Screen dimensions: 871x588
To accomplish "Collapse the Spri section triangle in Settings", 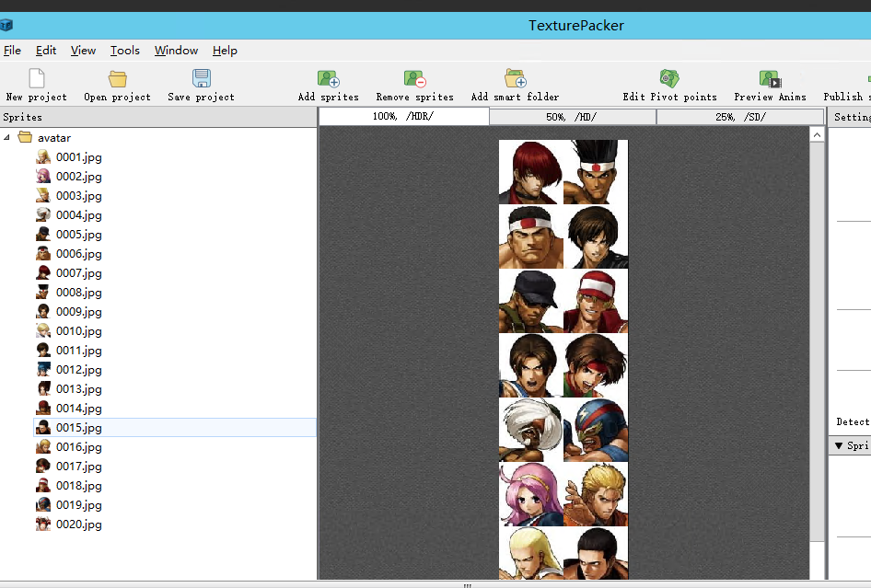I will (x=839, y=446).
